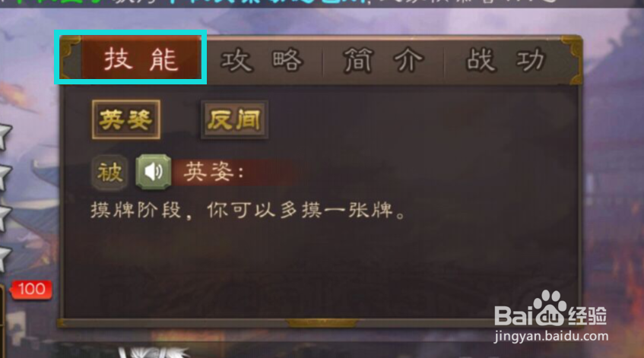Open the 攻略 tab
This screenshot has height=358, width=644.
tap(262, 60)
